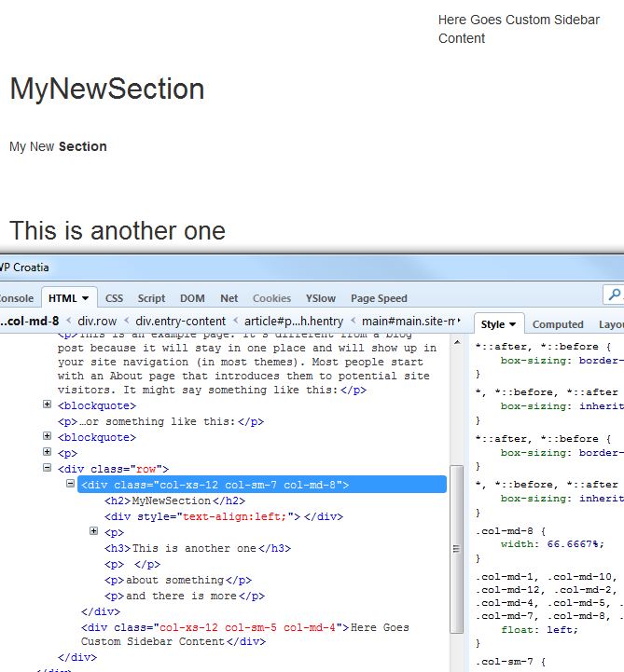The image size is (624, 672).
Task: Select the h2 MyNewSection node
Action: [x=175, y=501]
